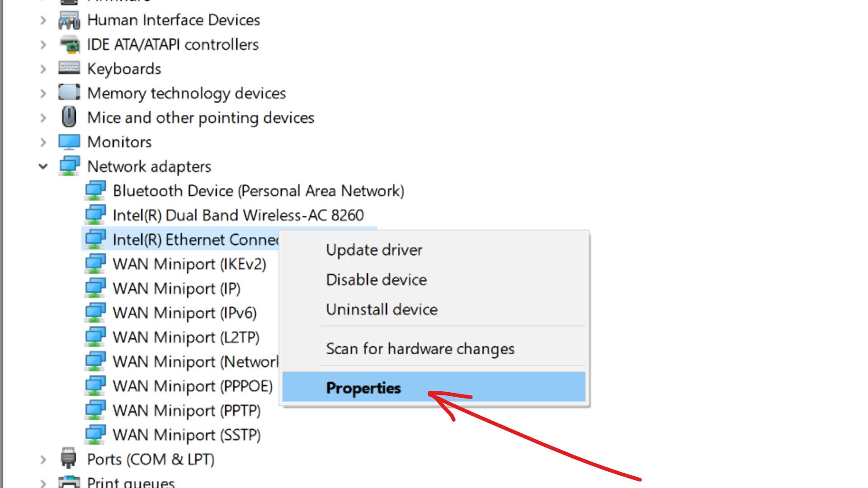Click Uninstall device menu entry
The width and height of the screenshot is (868, 488).
tap(382, 310)
